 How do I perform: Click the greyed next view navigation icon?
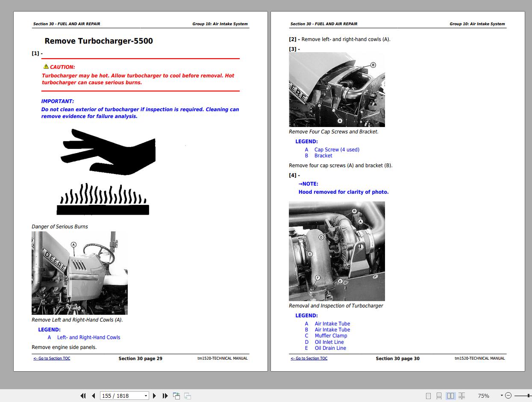click(x=187, y=396)
